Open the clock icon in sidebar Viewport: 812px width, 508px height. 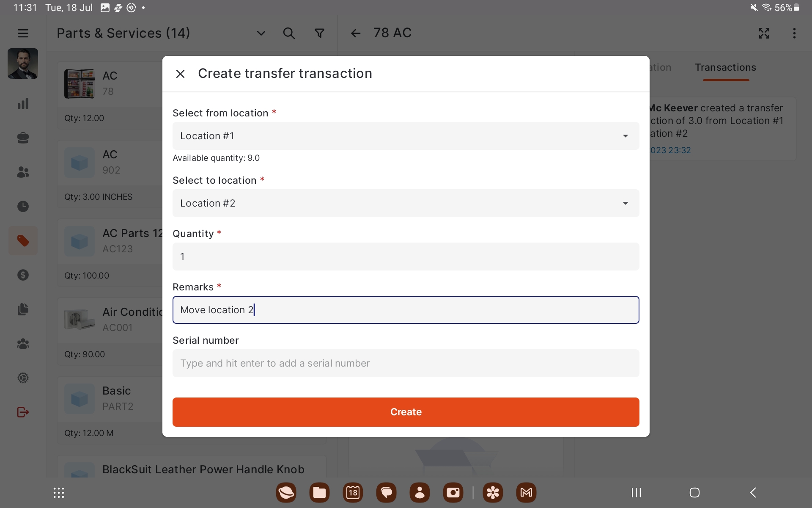coord(23,206)
